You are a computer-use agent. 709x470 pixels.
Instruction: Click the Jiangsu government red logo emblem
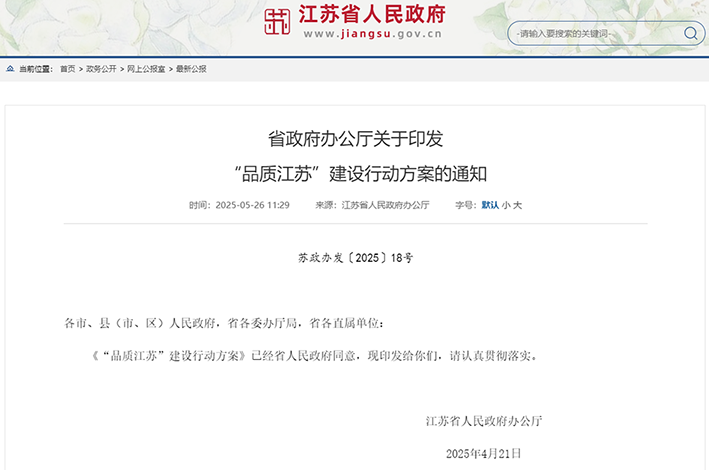pos(277,22)
